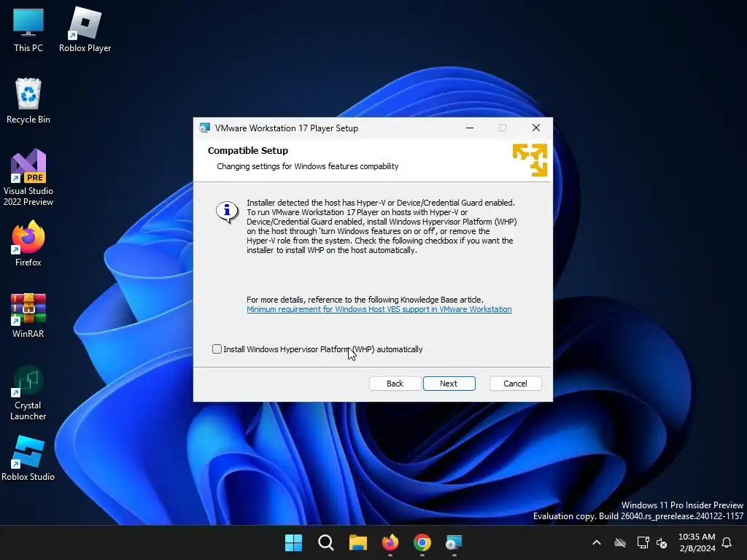Open the network status tray icon
This screenshot has height=560, width=747.
pos(643,542)
